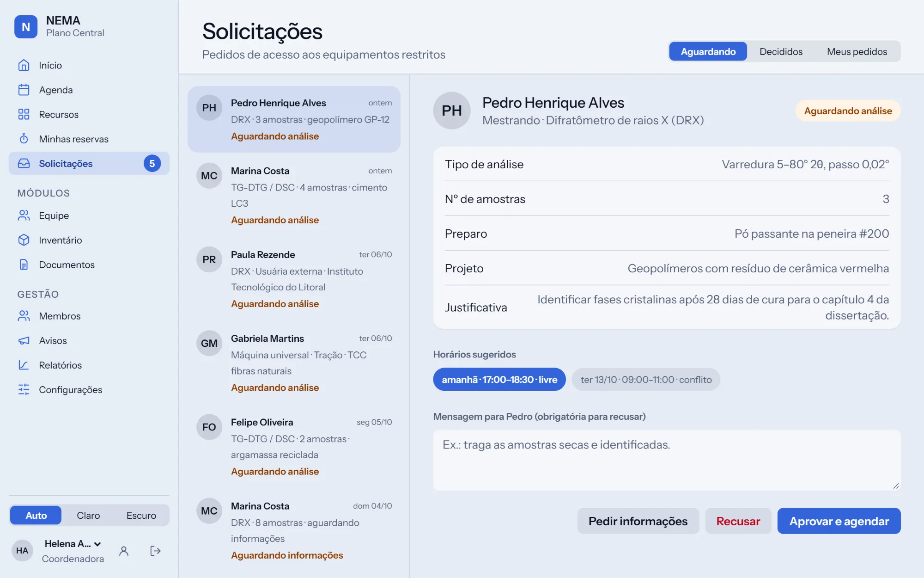Switch theme to Claro
Viewport: 924px width, 578px height.
pos(88,515)
